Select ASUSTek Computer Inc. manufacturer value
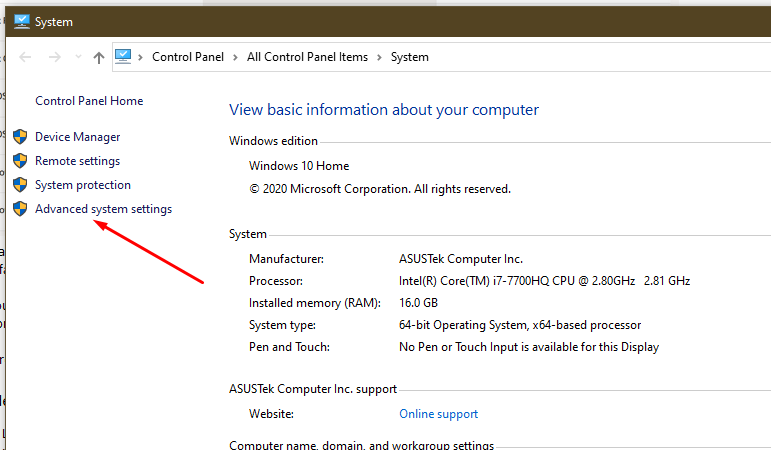This screenshot has height=450, width=771. pos(461,259)
